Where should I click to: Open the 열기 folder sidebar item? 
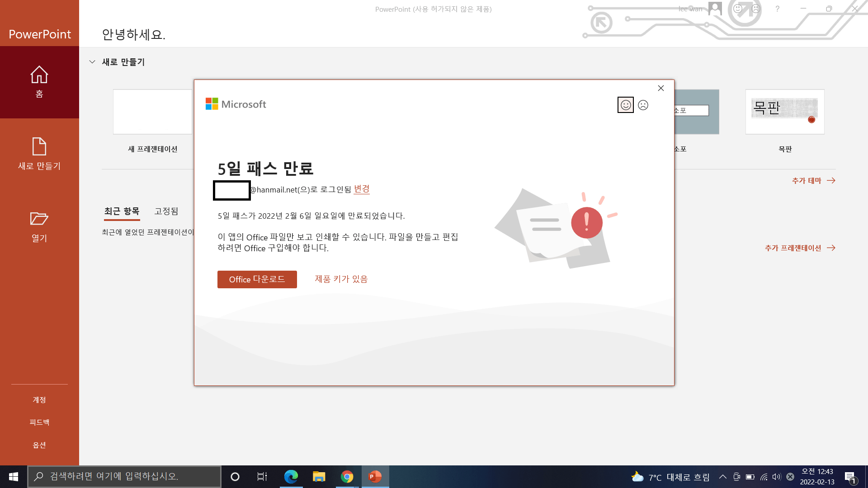[x=39, y=227]
